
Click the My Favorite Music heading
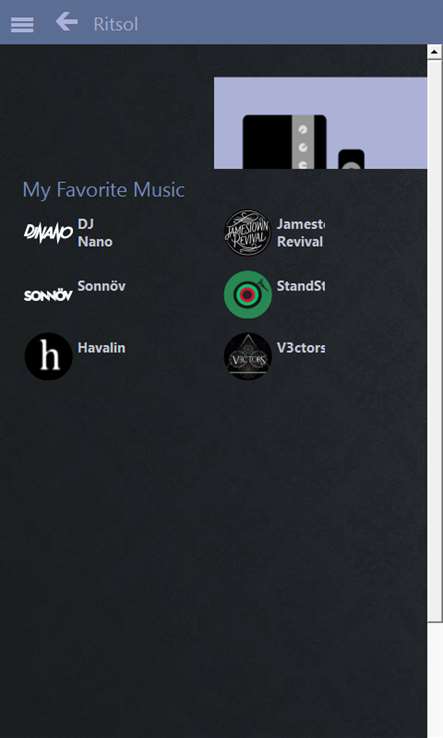tap(103, 190)
